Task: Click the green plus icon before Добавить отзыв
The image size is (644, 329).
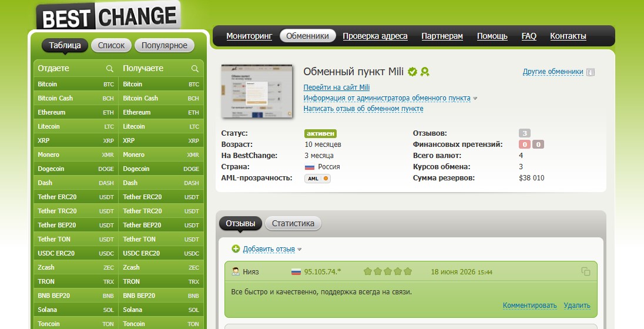Action: pos(236,249)
